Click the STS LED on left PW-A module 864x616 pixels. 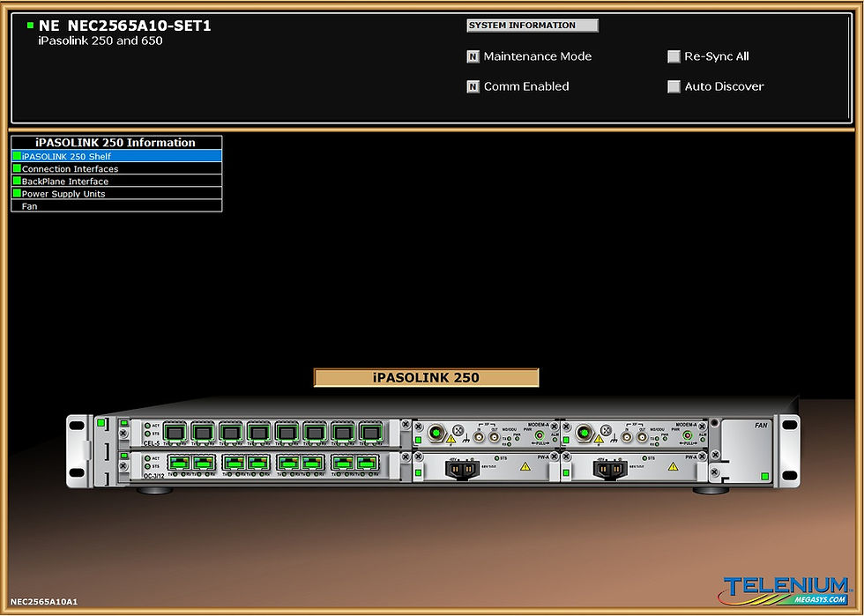pos(496,458)
